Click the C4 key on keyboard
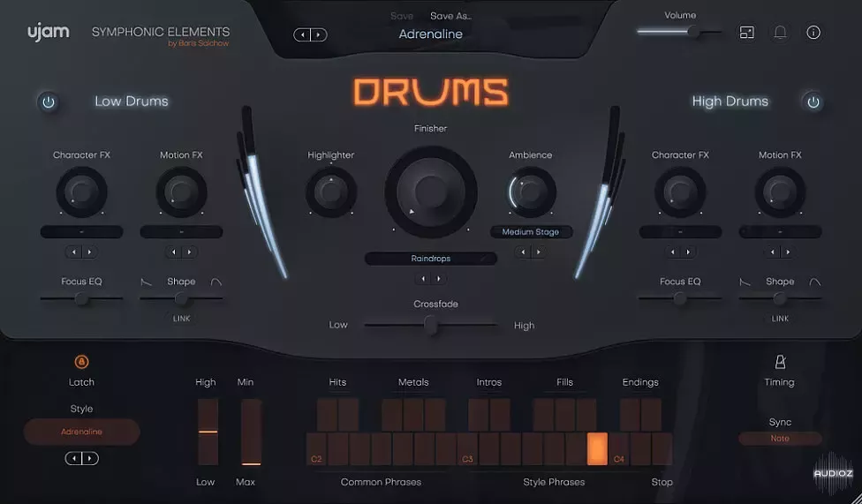Viewport: 862px width, 504px height. tap(618, 449)
